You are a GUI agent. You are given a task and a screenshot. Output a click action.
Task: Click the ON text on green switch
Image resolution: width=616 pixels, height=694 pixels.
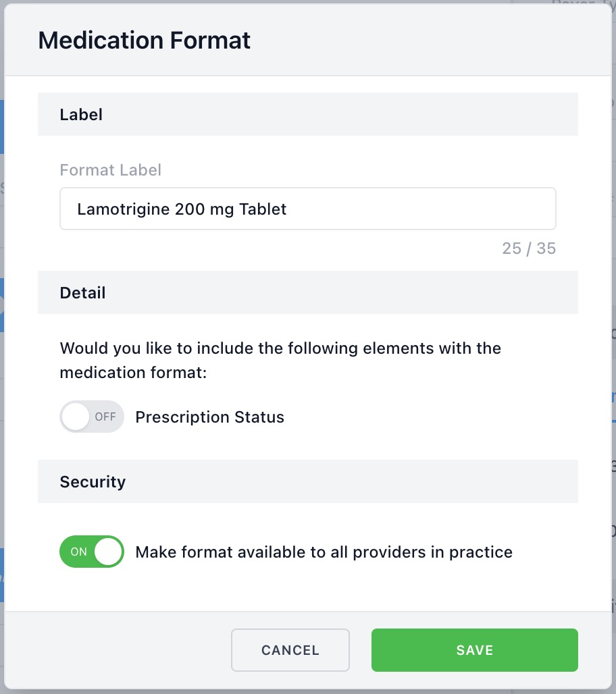click(x=79, y=552)
